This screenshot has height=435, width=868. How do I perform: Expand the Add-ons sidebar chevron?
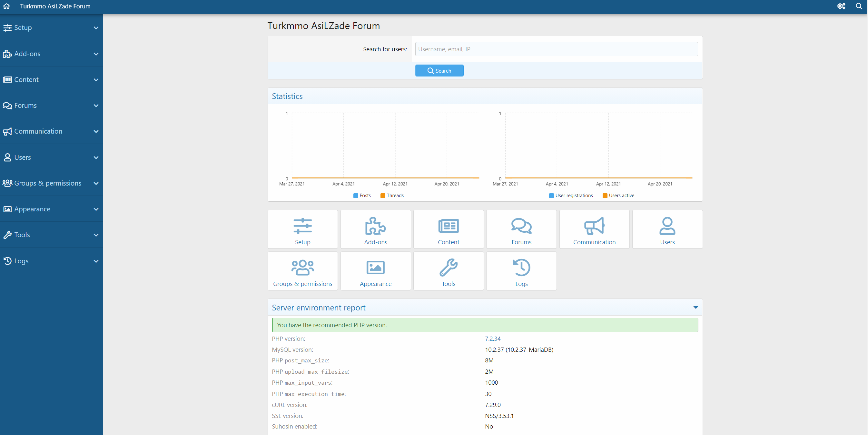pos(96,54)
